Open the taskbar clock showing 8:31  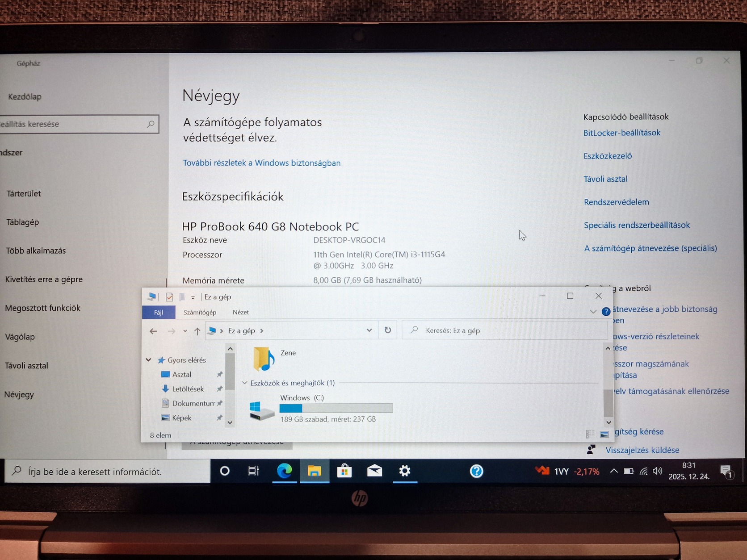coord(689,471)
